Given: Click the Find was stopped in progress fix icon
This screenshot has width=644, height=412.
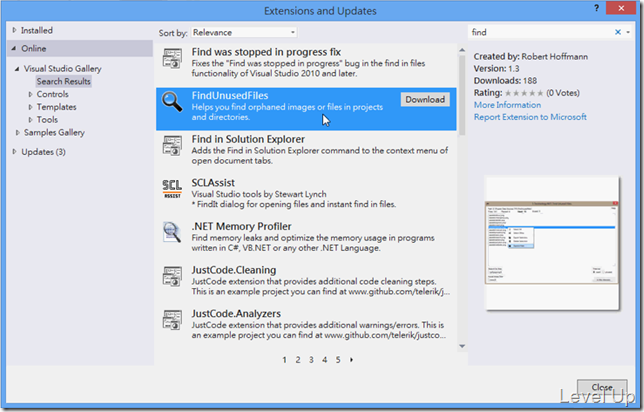Looking at the screenshot, I should coord(172,58).
